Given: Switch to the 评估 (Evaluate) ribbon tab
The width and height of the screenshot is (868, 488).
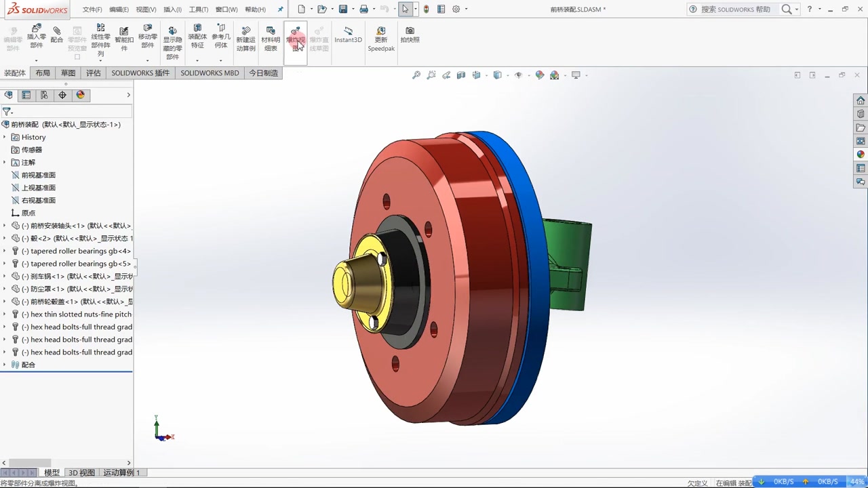Looking at the screenshot, I should coord(93,73).
